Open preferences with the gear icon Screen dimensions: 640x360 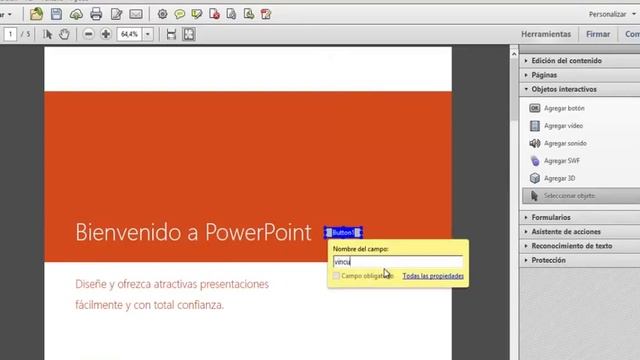(162, 14)
